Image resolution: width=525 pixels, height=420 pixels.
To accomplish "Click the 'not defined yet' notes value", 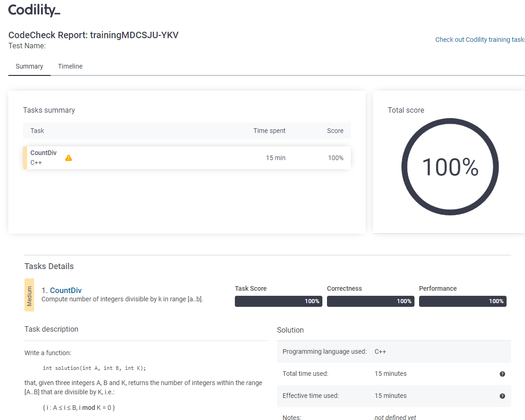I will click(x=395, y=417).
